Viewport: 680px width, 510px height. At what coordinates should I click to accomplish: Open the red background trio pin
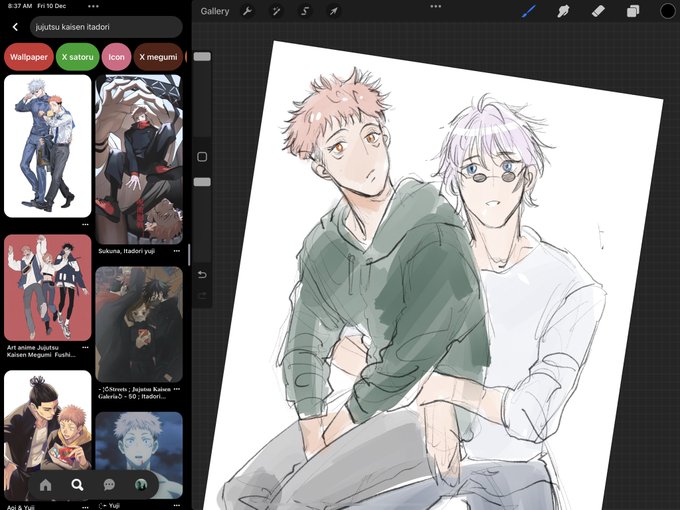pyautogui.click(x=48, y=288)
